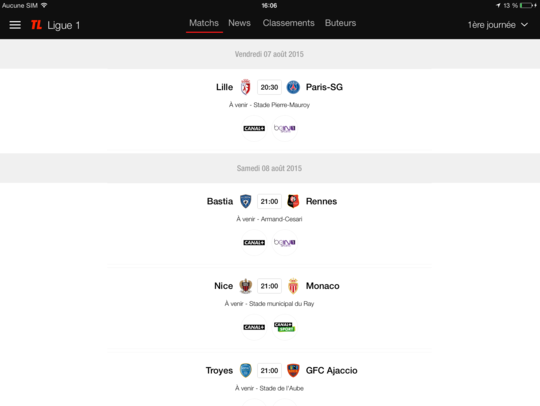
Task: Select the Paris-SG club crest
Action: click(293, 87)
